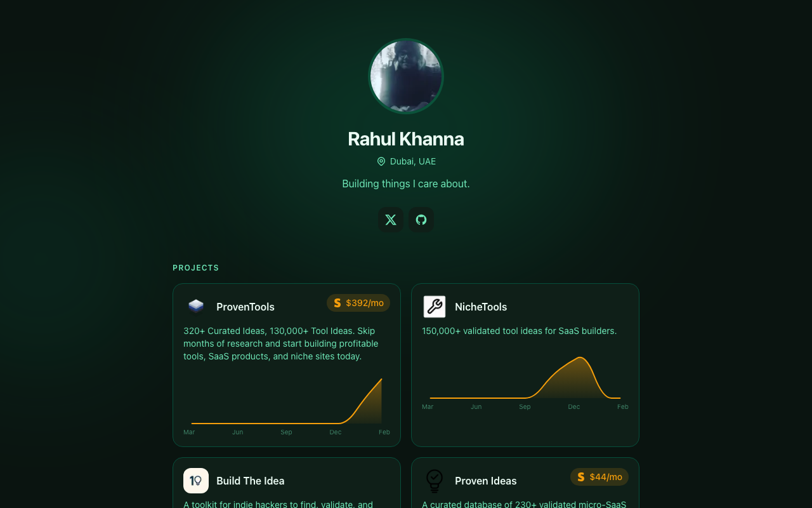Select the NicheTools wrench icon

(x=435, y=307)
